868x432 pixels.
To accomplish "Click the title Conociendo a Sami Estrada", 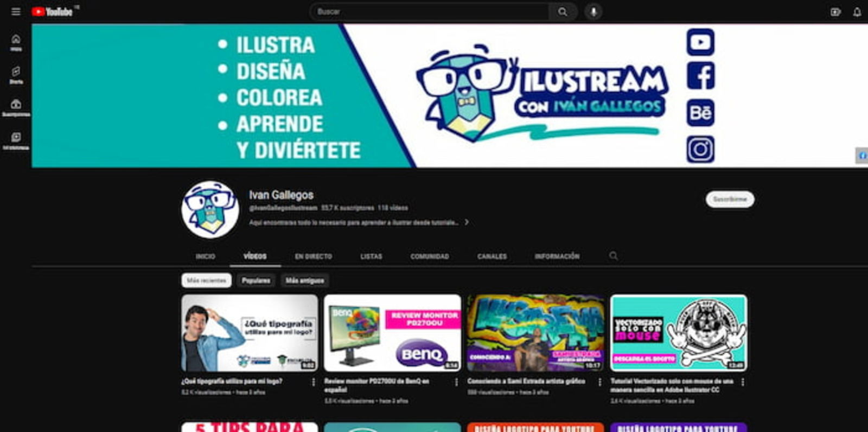I will (526, 381).
